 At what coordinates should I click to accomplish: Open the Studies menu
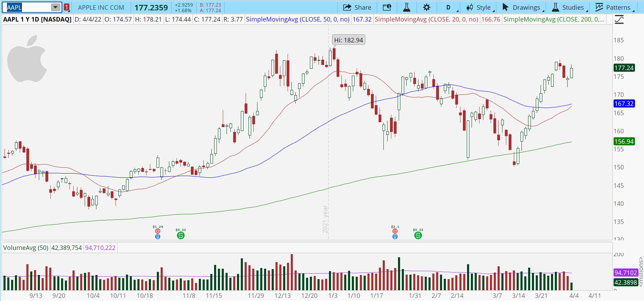click(569, 7)
